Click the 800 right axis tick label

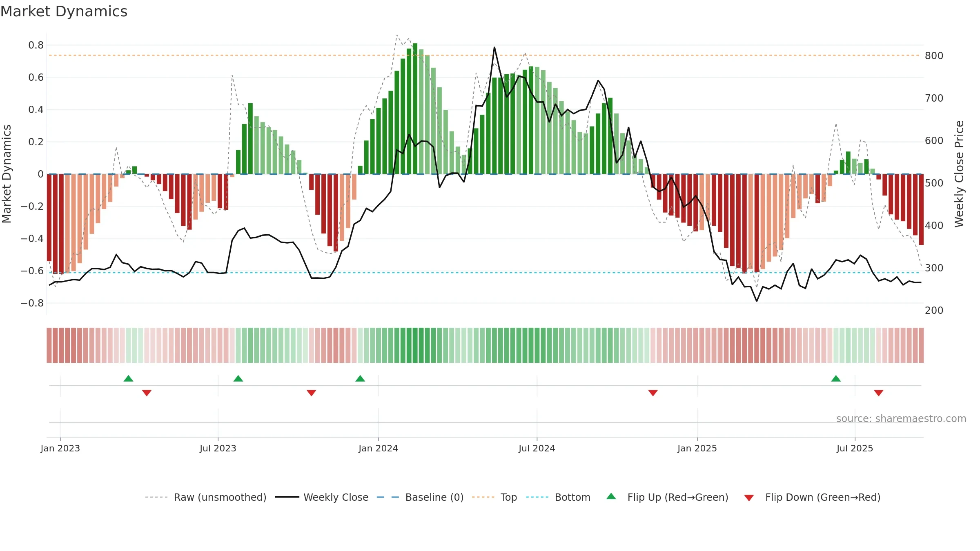(934, 56)
